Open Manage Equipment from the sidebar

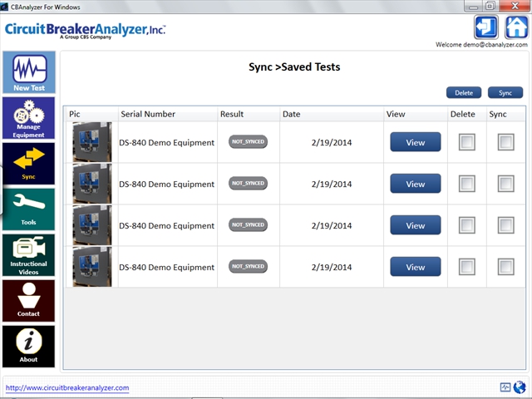coord(29,118)
